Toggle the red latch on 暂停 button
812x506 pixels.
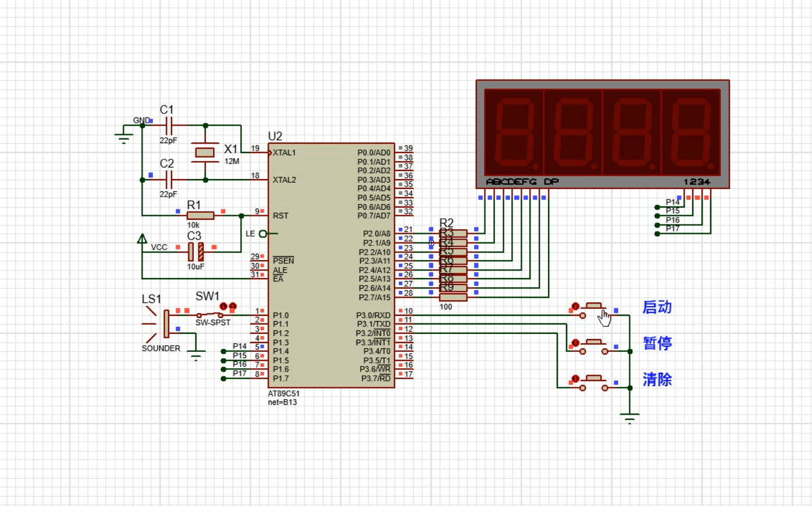coord(575,343)
